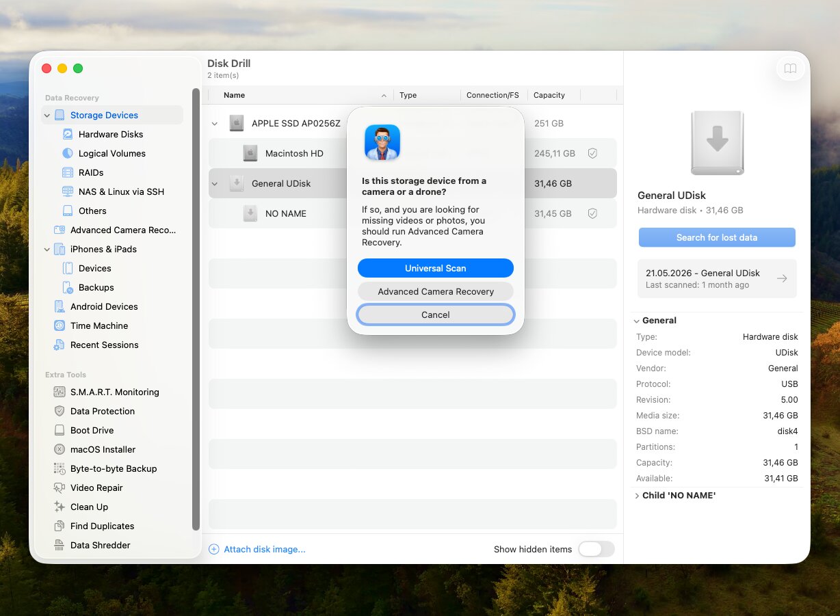Open Byte-to-byte Backup tool
840x616 pixels.
point(114,468)
